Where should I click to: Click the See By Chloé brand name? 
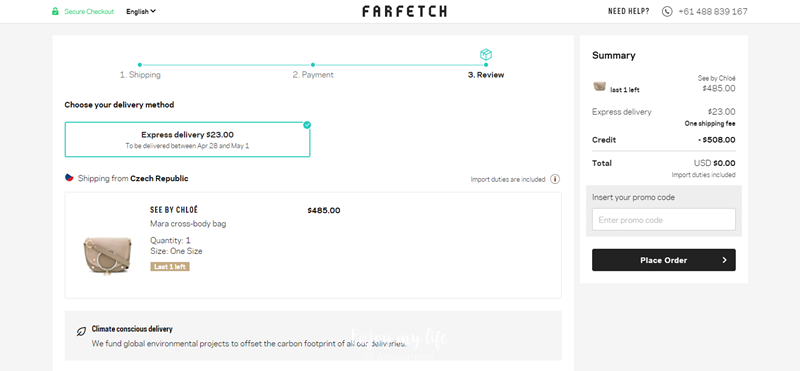pyautogui.click(x=173, y=210)
